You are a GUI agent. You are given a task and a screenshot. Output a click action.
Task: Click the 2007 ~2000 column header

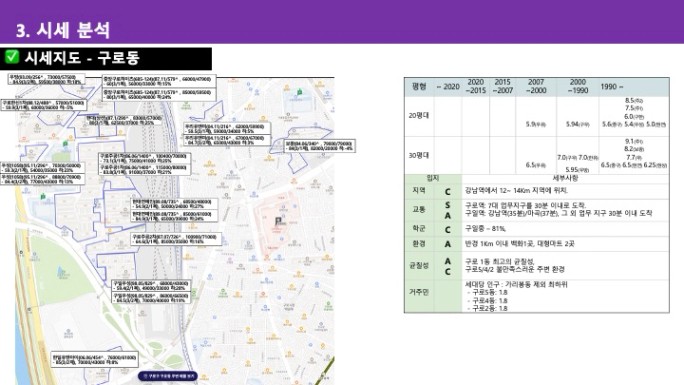pyautogui.click(x=536, y=86)
